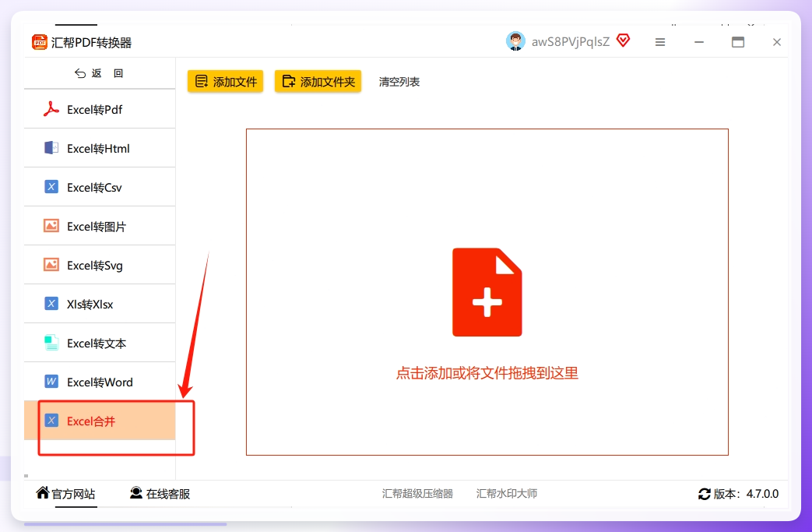The width and height of the screenshot is (812, 532).
Task: Maximize the converter window
Action: (x=738, y=42)
